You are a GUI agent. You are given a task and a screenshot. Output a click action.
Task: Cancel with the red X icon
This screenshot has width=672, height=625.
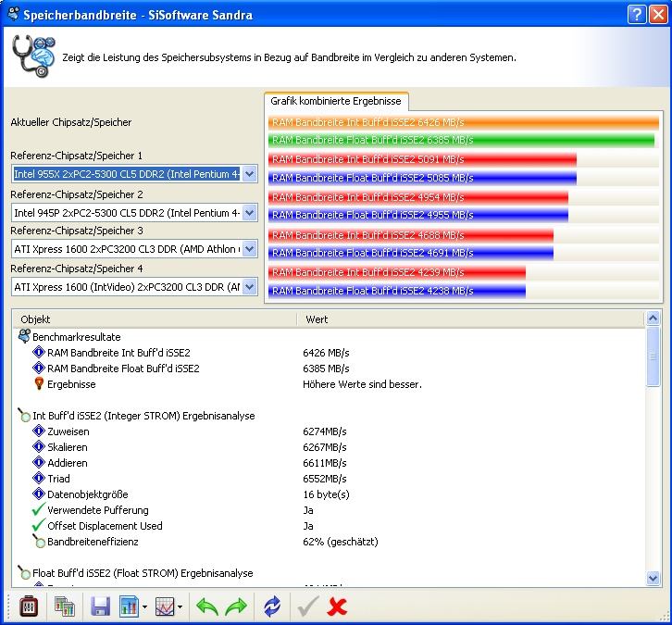point(337,606)
